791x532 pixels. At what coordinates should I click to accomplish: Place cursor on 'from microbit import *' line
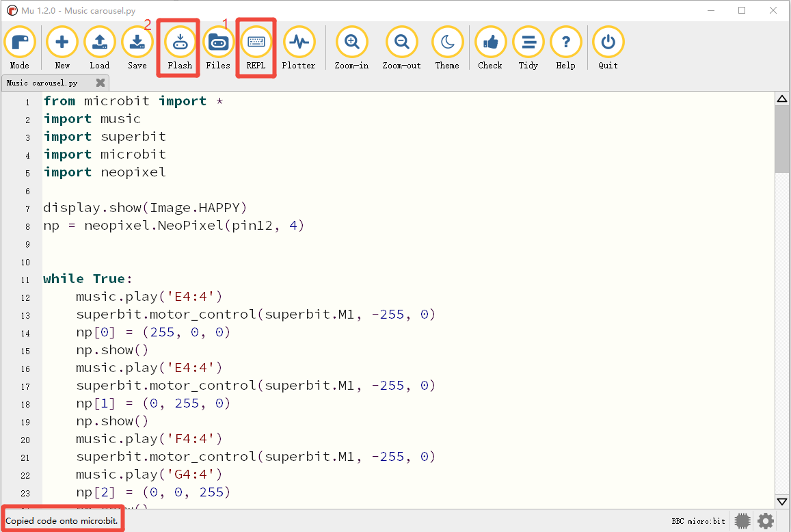(x=133, y=101)
